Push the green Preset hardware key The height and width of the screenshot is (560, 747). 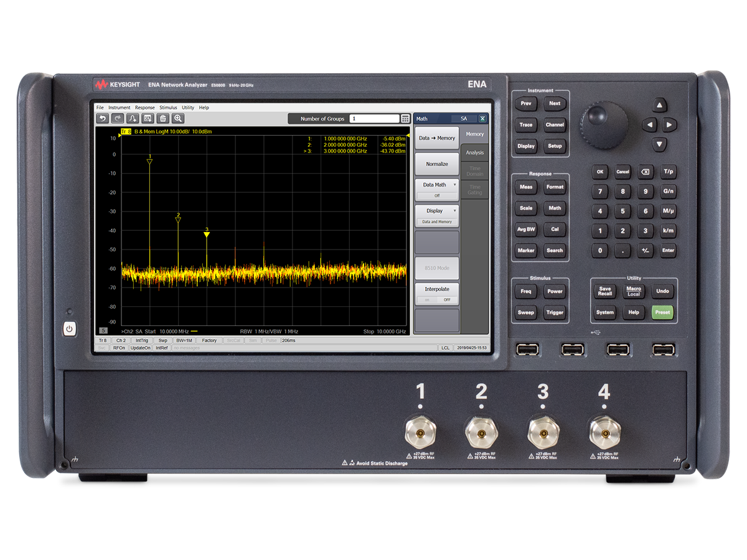[662, 312]
